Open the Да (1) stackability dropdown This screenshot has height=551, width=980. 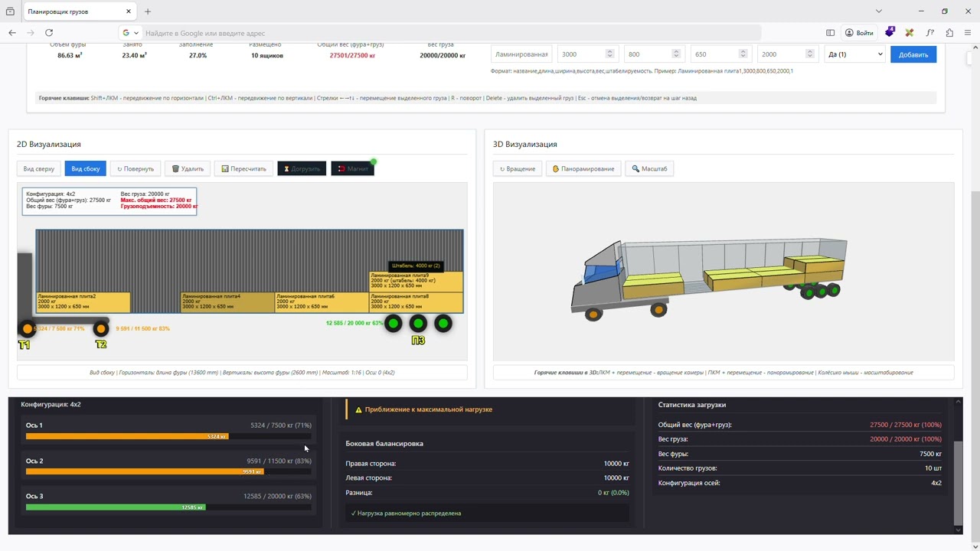pyautogui.click(x=854, y=54)
